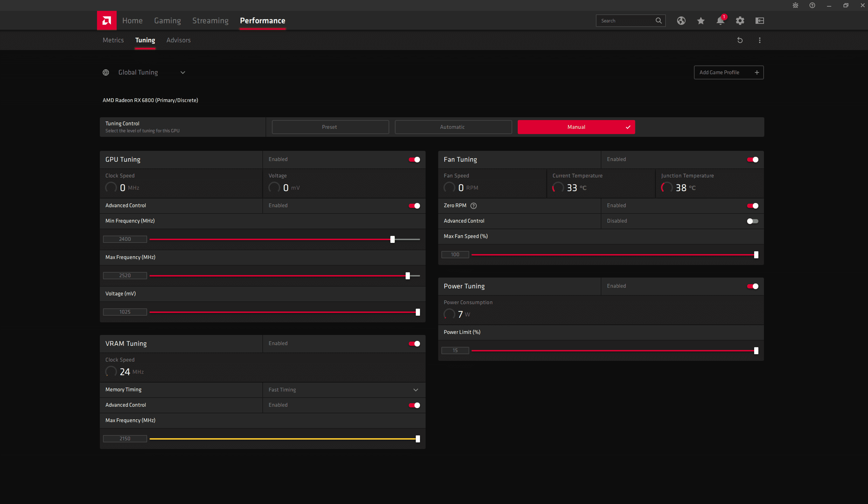868x504 pixels.
Task: Select the Performance tab
Action: click(262, 21)
